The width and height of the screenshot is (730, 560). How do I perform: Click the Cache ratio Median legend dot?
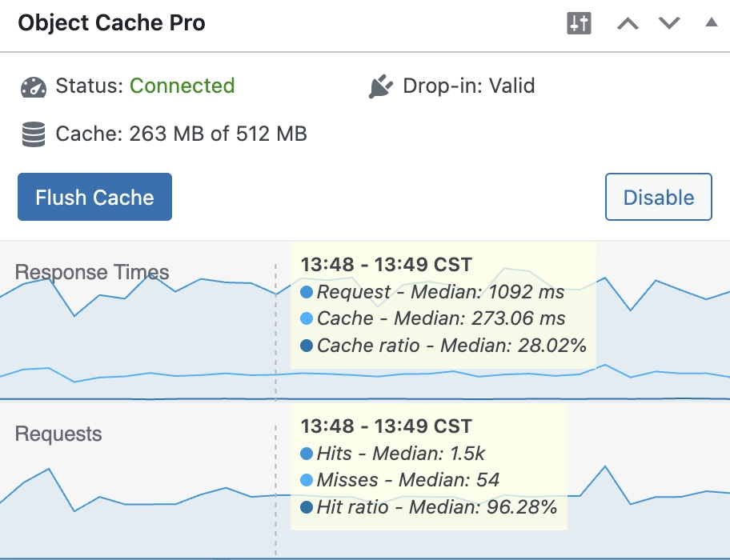click(x=307, y=346)
